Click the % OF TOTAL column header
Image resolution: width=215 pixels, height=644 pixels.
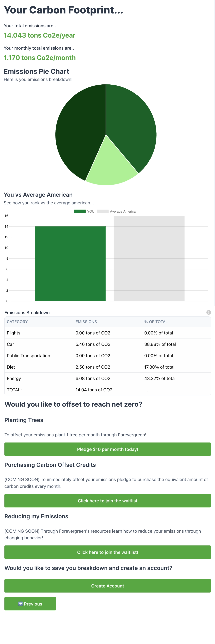[156, 322]
